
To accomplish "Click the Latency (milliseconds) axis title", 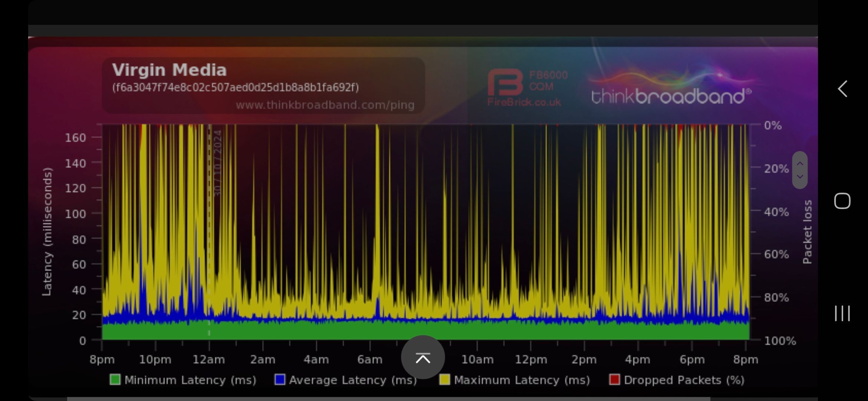I will 47,232.
